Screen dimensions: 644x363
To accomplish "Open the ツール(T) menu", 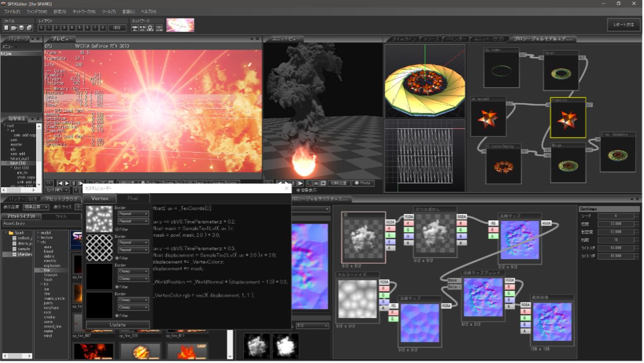I will (x=108, y=11).
